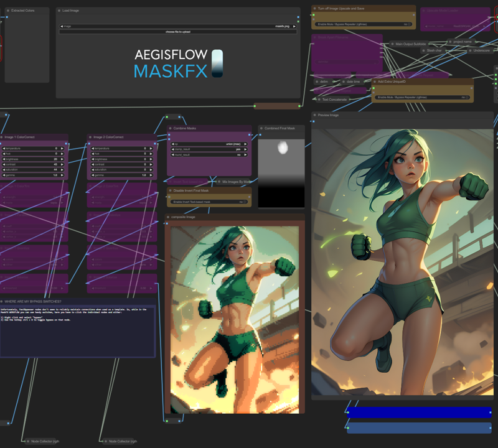Collapse the Load Image node using its title dot
This screenshot has width=498, height=448.
click(x=59, y=11)
